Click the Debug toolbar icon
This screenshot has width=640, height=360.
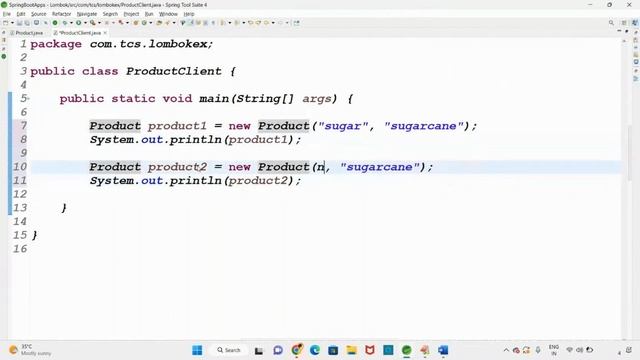click(64, 22)
